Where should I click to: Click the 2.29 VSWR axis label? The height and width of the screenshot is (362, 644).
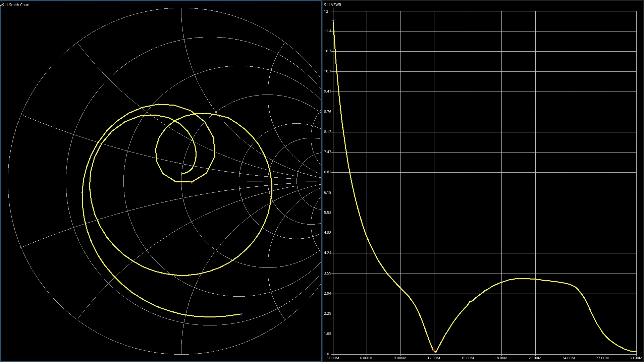tap(327, 313)
